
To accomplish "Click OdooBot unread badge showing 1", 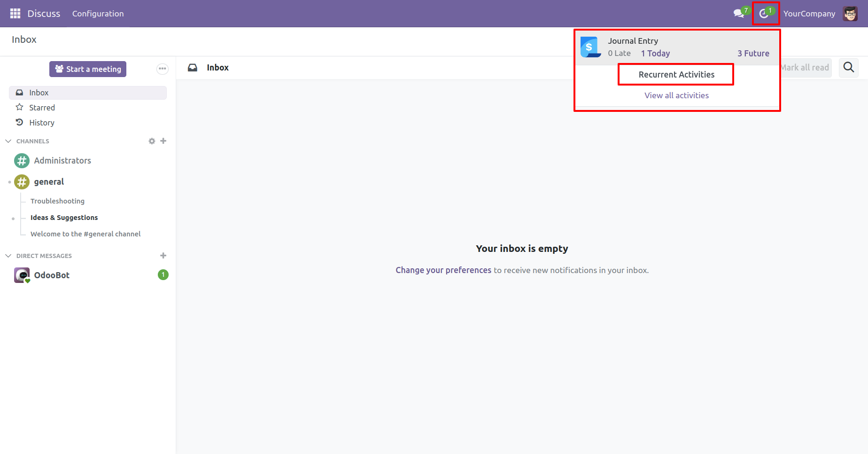I will click(x=163, y=275).
